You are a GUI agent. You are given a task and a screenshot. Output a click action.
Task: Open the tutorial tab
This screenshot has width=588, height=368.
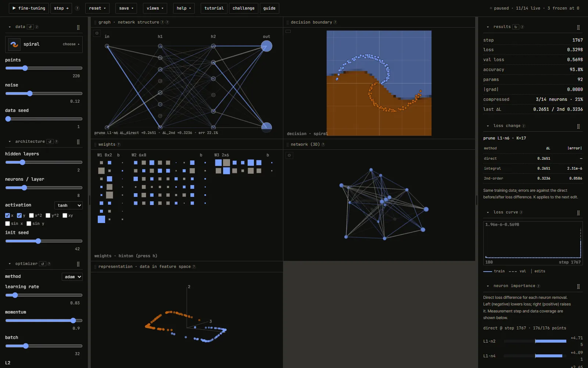[214, 8]
